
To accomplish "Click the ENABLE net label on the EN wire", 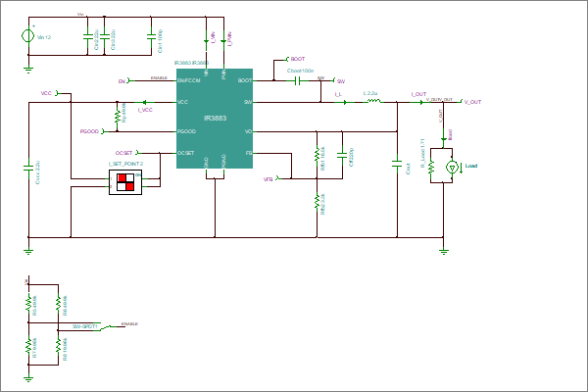I will 159,77.
